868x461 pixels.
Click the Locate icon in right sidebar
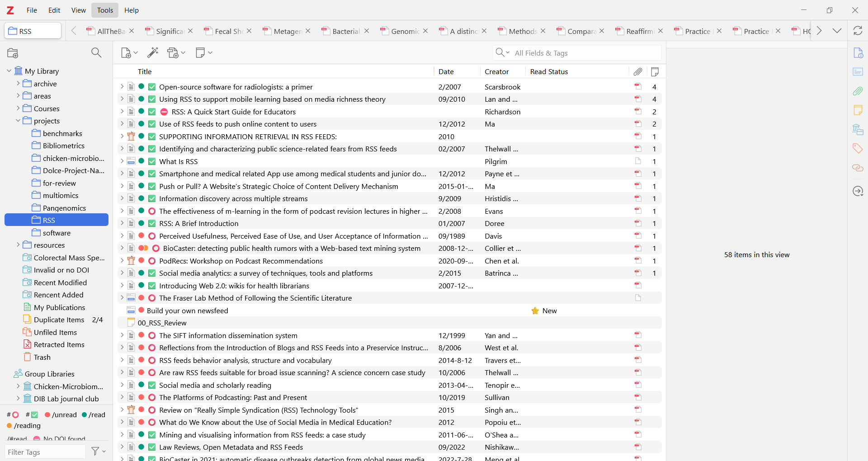pos(858,191)
